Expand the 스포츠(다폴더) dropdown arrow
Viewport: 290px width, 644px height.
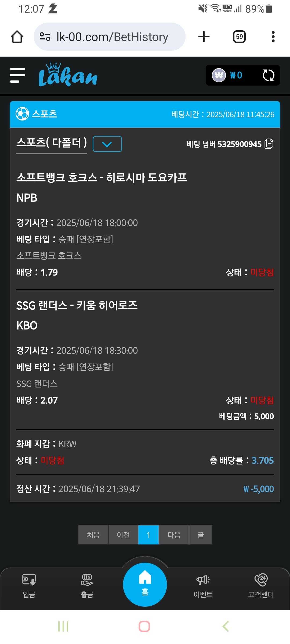(107, 144)
